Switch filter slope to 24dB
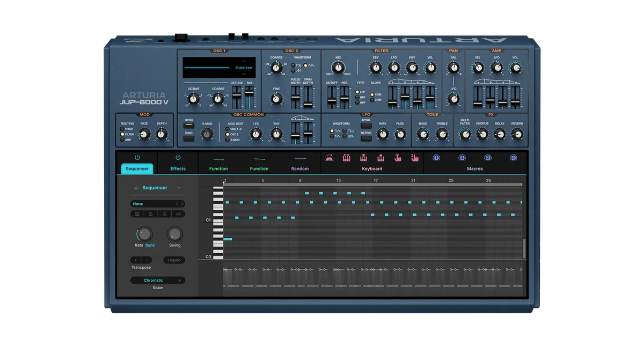This screenshot has width=644, height=344. [x=372, y=100]
